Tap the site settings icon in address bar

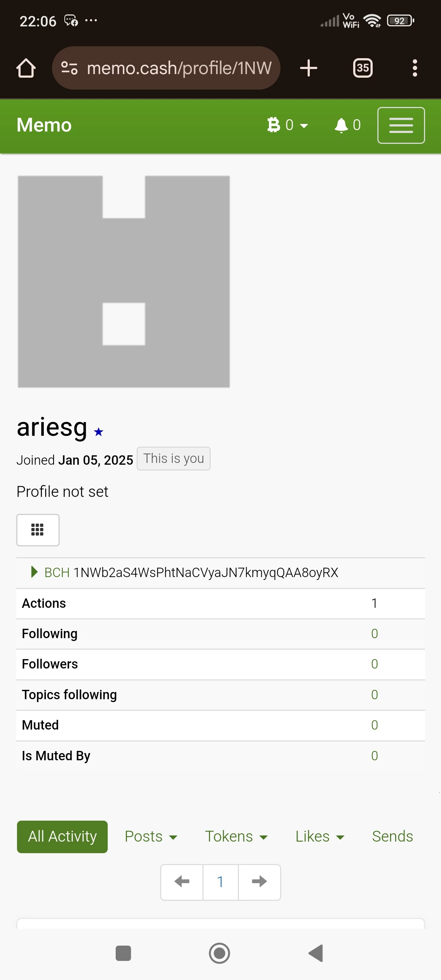69,68
